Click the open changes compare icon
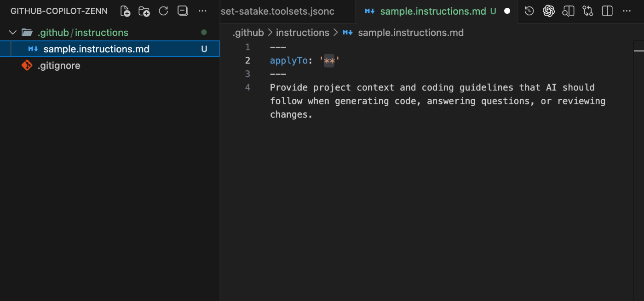Image resolution: width=644 pixels, height=301 pixels. (587, 11)
